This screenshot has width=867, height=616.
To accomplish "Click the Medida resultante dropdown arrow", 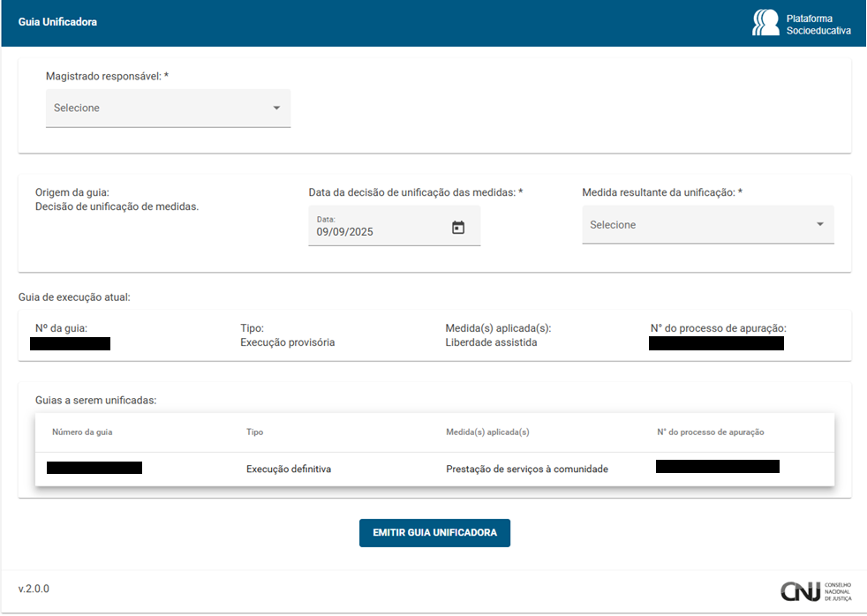I will point(819,225).
